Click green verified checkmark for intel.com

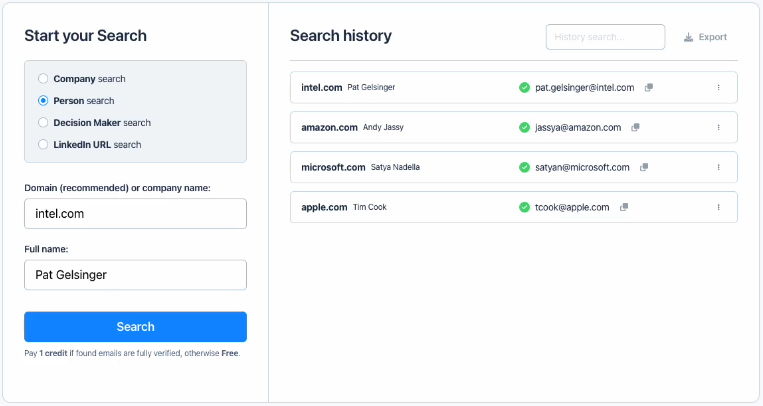(524, 88)
